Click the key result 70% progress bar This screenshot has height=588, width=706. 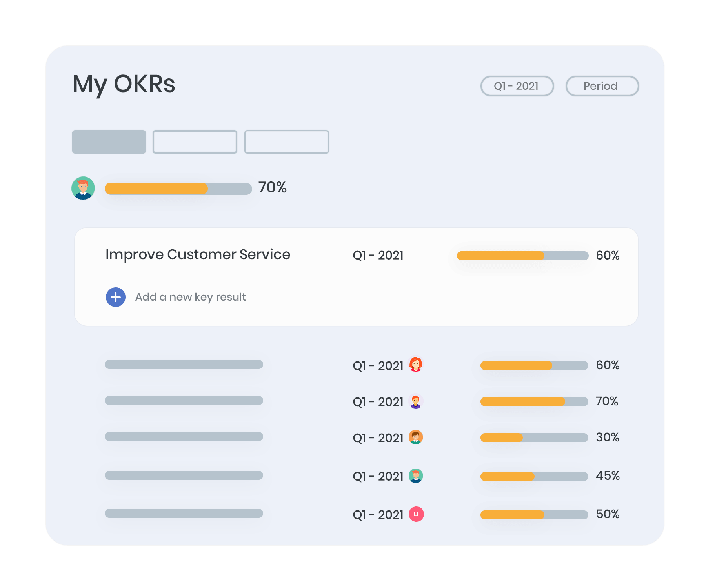coord(534,401)
